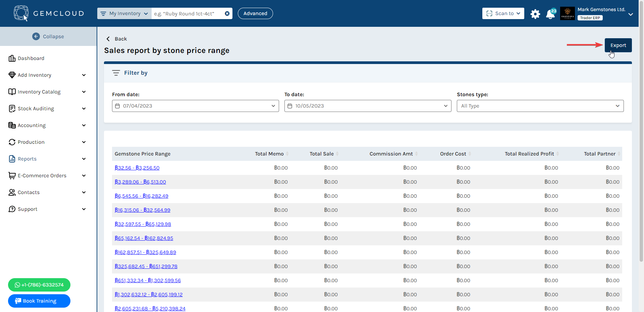Click the To date calendar icon

290,106
